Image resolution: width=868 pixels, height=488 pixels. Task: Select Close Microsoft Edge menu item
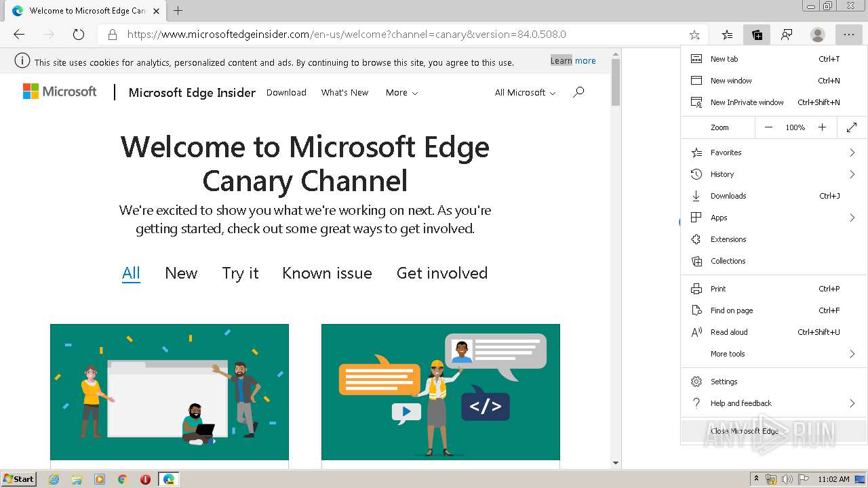pyautogui.click(x=774, y=431)
